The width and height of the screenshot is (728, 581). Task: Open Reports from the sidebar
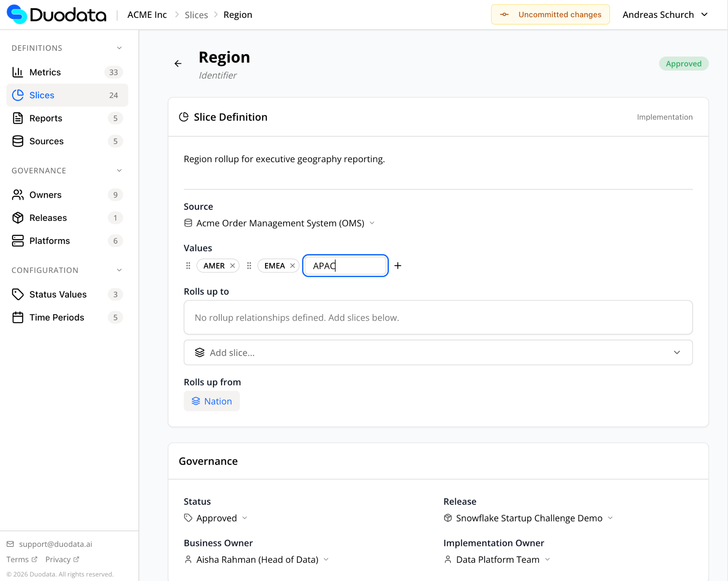45,118
